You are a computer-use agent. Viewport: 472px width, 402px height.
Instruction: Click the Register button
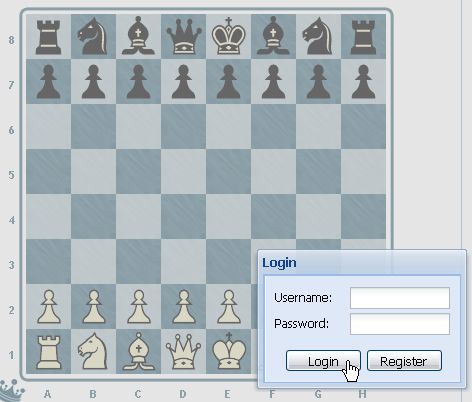(x=404, y=360)
